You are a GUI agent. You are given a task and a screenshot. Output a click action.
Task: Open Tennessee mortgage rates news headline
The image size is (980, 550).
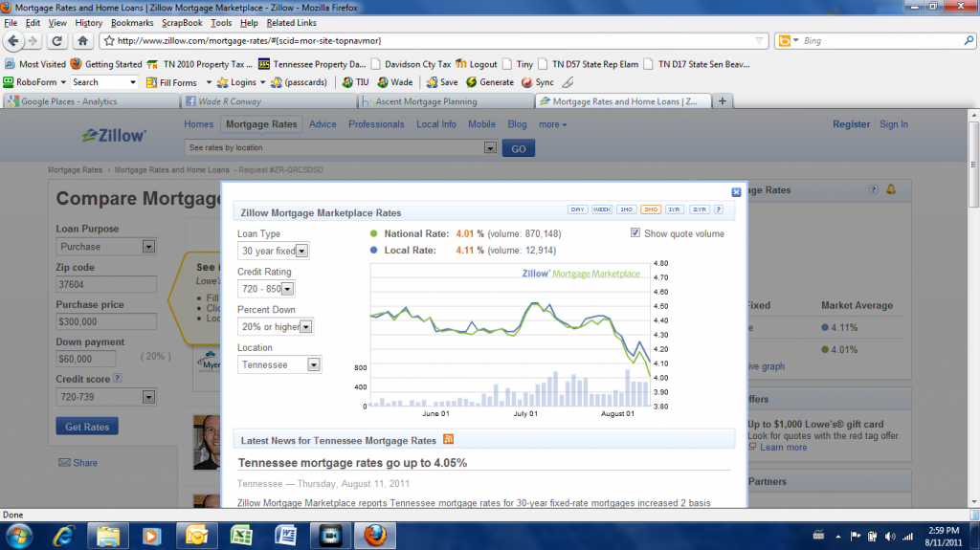[x=352, y=463]
